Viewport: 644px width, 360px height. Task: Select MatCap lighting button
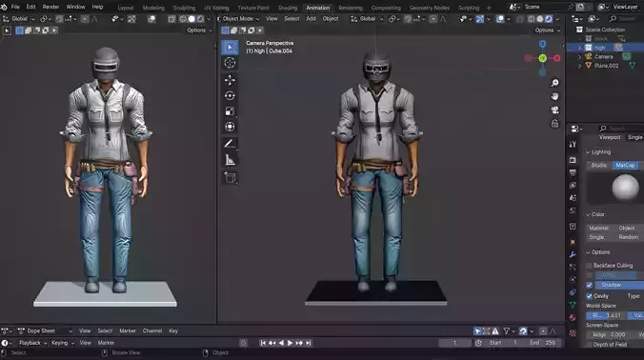pyautogui.click(x=625, y=165)
